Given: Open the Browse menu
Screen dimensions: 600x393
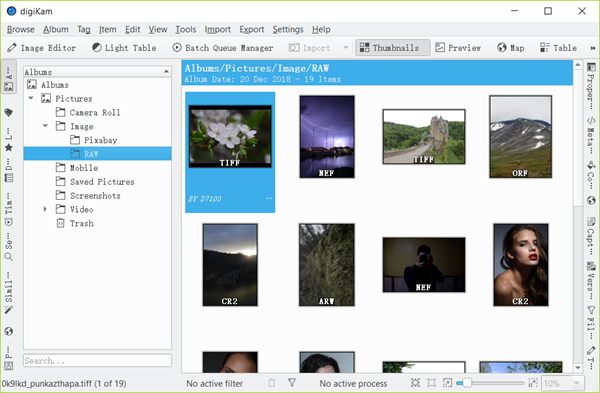Looking at the screenshot, I should pos(21,29).
